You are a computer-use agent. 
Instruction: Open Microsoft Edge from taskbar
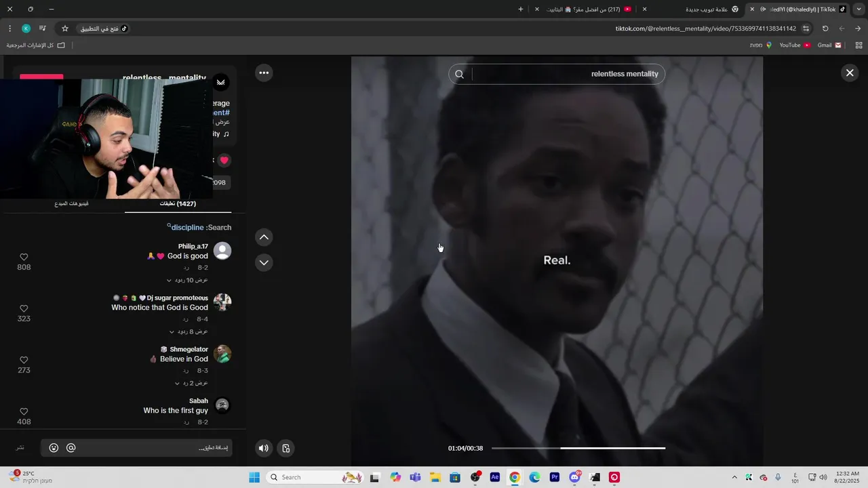(534, 477)
